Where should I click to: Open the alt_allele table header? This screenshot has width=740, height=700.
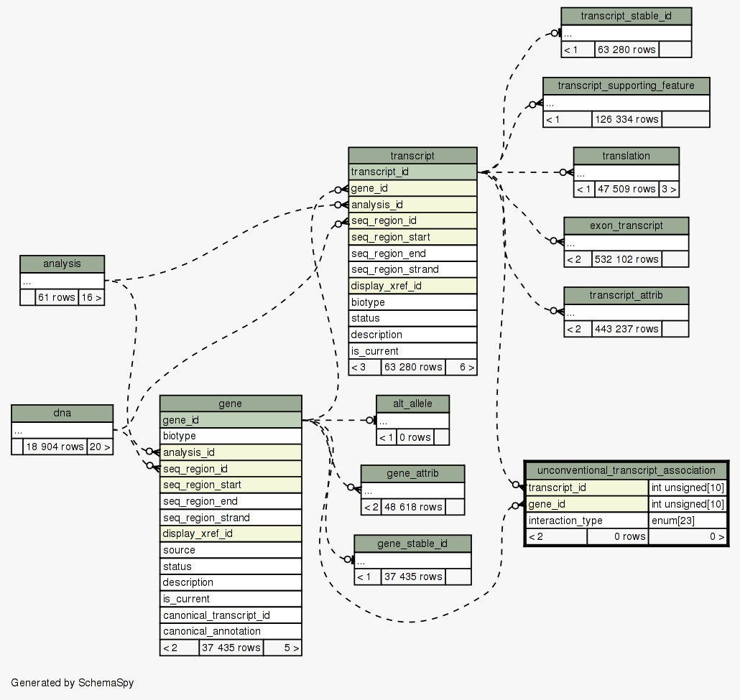tap(412, 403)
